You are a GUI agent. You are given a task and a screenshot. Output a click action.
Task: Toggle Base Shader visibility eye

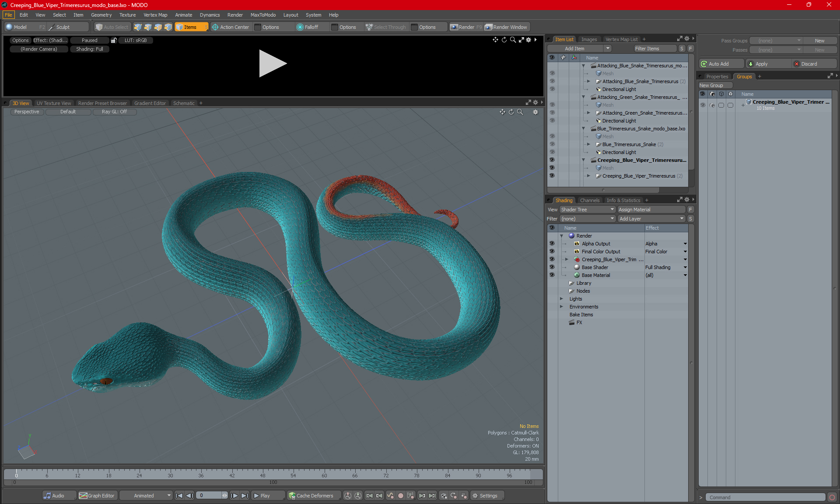click(552, 267)
